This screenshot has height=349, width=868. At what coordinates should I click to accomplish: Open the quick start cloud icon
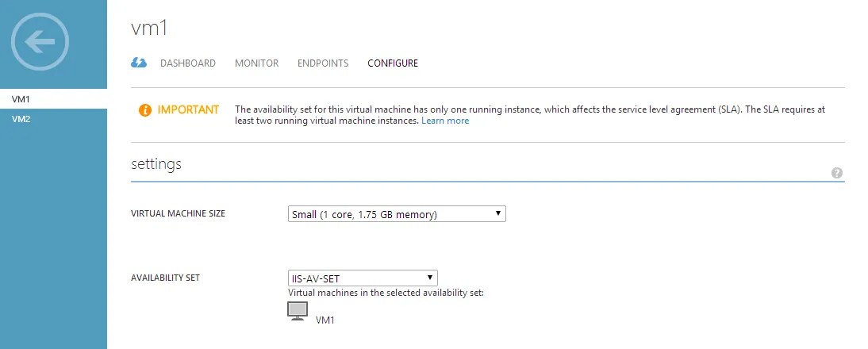pos(139,63)
